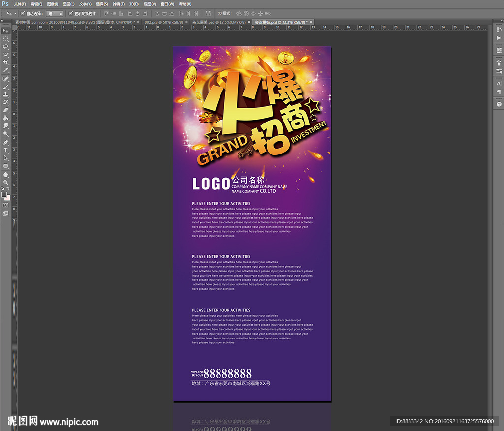Select the Zoom tool
Image resolution: width=504 pixels, height=431 pixels.
pos(6,182)
